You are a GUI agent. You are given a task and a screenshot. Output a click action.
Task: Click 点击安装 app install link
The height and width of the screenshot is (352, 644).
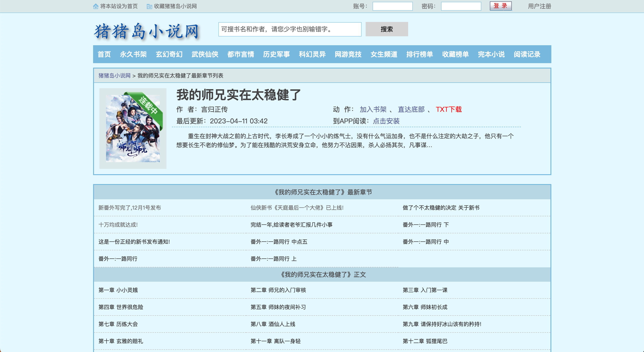click(x=386, y=121)
